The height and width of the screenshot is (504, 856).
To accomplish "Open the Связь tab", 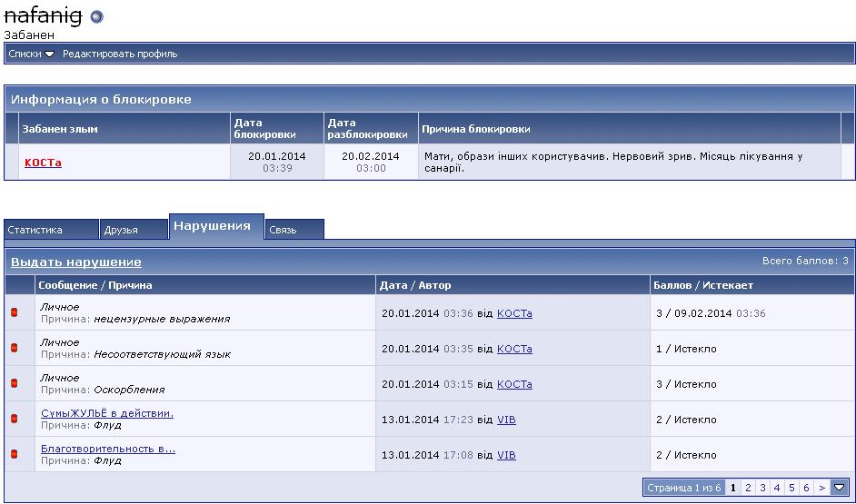I will point(294,230).
